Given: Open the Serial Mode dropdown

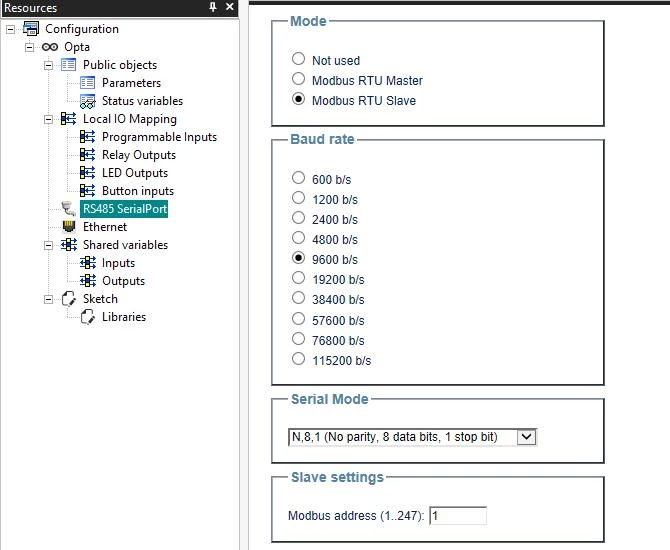Looking at the screenshot, I should click(x=528, y=437).
